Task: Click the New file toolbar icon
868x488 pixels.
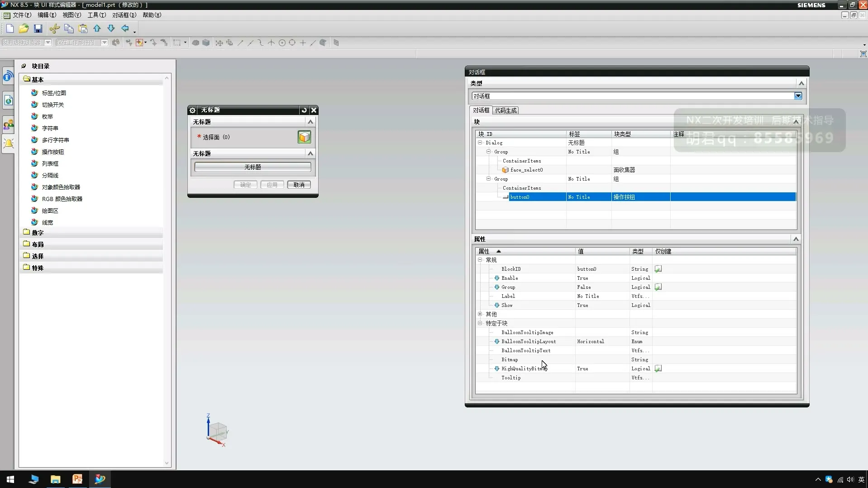Action: click(10, 29)
